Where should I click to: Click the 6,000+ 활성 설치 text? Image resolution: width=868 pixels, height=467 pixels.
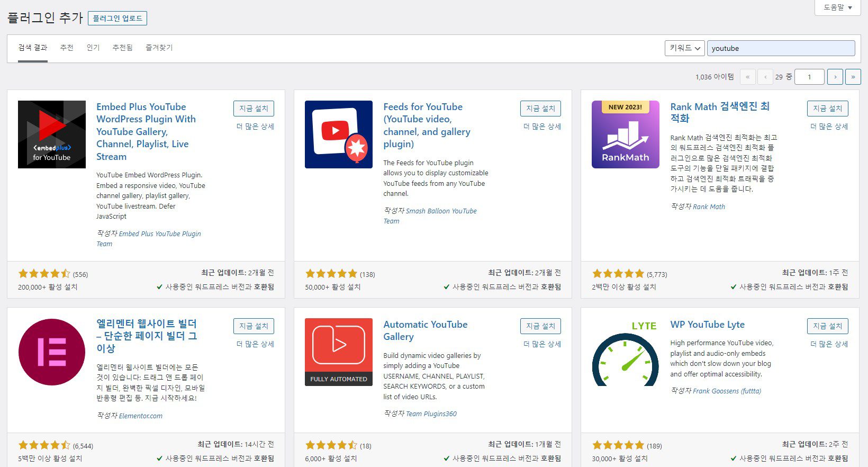point(331,459)
